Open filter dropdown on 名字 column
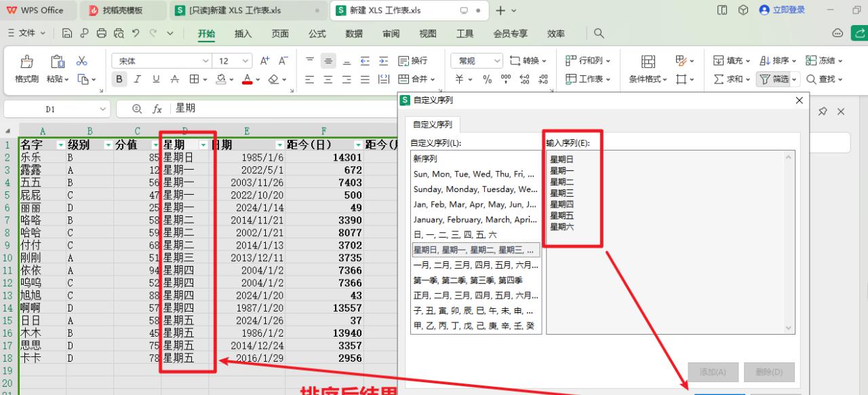This screenshot has height=395, width=868. point(61,145)
